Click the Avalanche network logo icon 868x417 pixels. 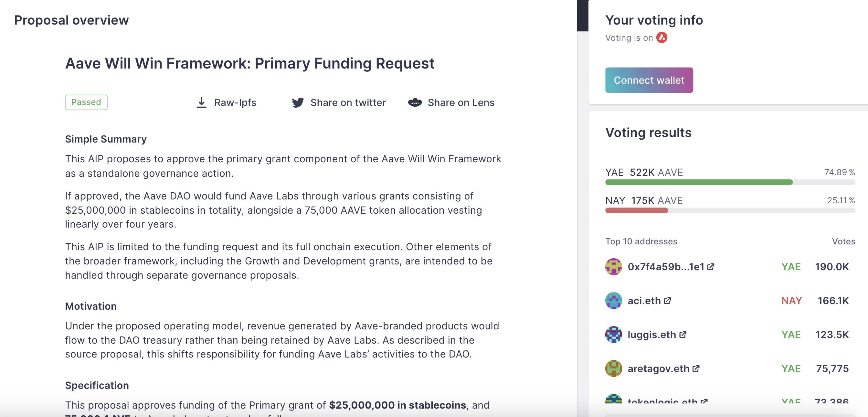[662, 37]
